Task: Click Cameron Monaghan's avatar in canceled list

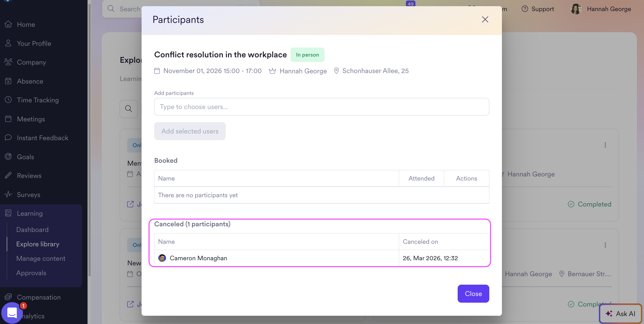Action: [162, 258]
